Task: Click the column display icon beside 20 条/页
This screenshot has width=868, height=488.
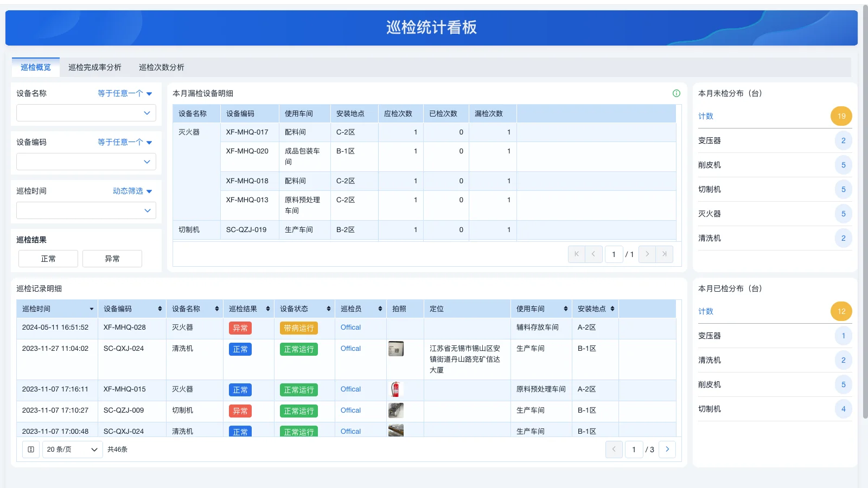Action: pos(30,449)
